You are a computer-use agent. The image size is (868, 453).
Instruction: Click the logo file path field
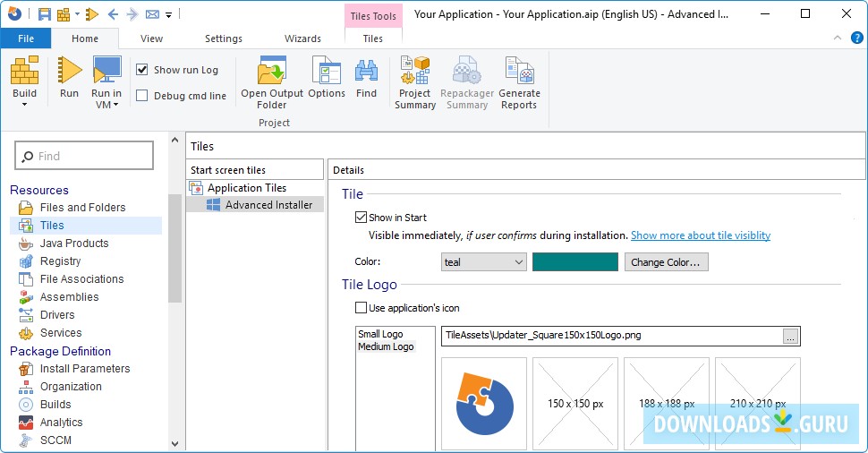click(612, 336)
